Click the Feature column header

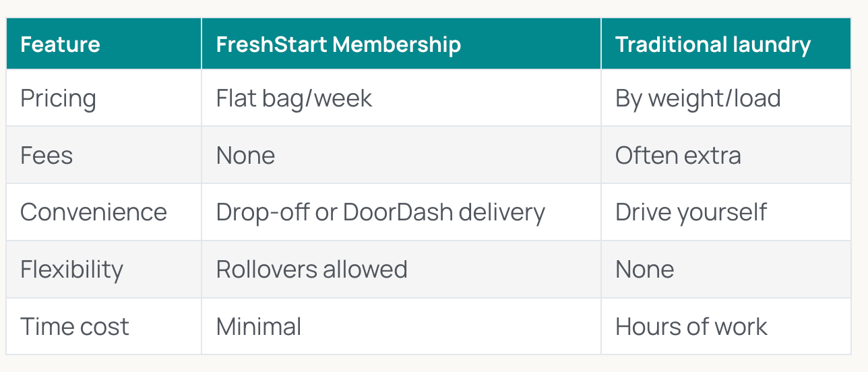click(x=60, y=44)
